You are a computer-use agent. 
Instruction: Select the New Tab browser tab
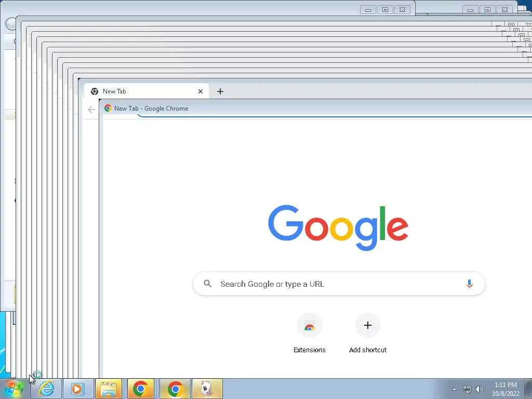[x=146, y=91]
